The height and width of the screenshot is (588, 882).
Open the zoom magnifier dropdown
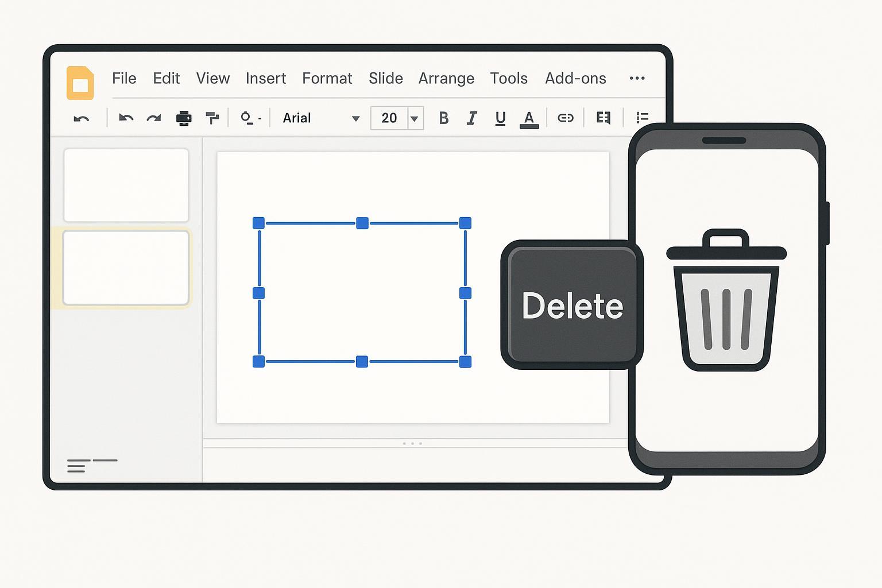click(x=250, y=118)
